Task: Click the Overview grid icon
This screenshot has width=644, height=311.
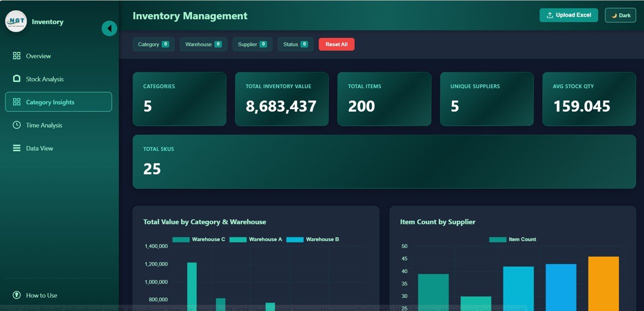Action: pos(17,56)
